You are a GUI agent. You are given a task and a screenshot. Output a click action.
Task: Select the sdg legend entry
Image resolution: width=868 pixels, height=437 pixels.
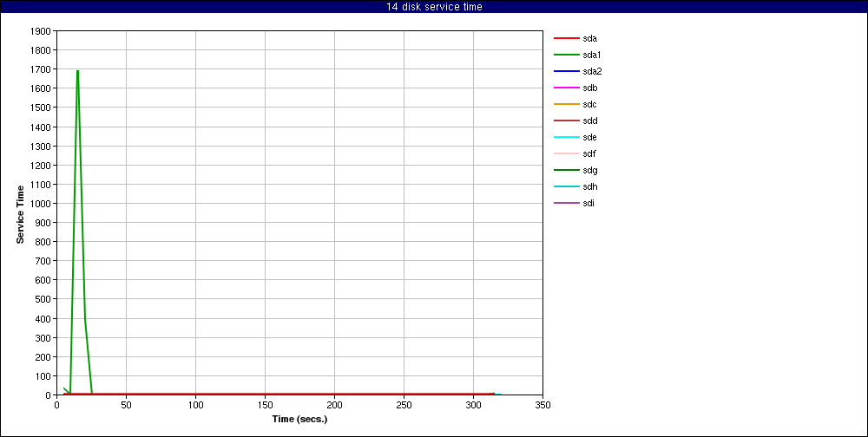[x=575, y=170]
